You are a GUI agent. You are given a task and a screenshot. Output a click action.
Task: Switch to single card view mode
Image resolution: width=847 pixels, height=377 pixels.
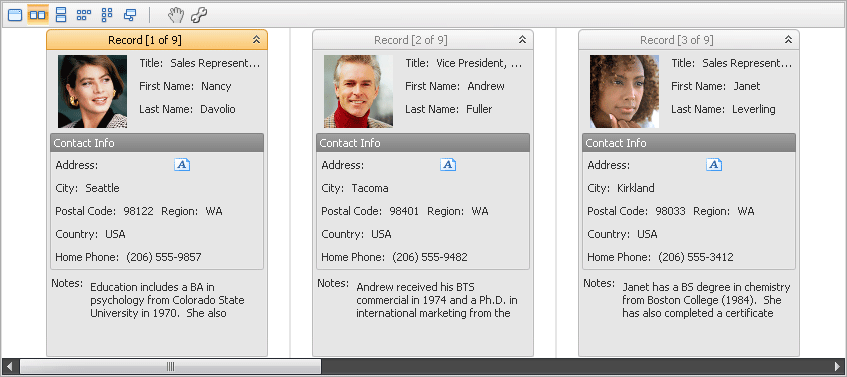click(x=15, y=15)
